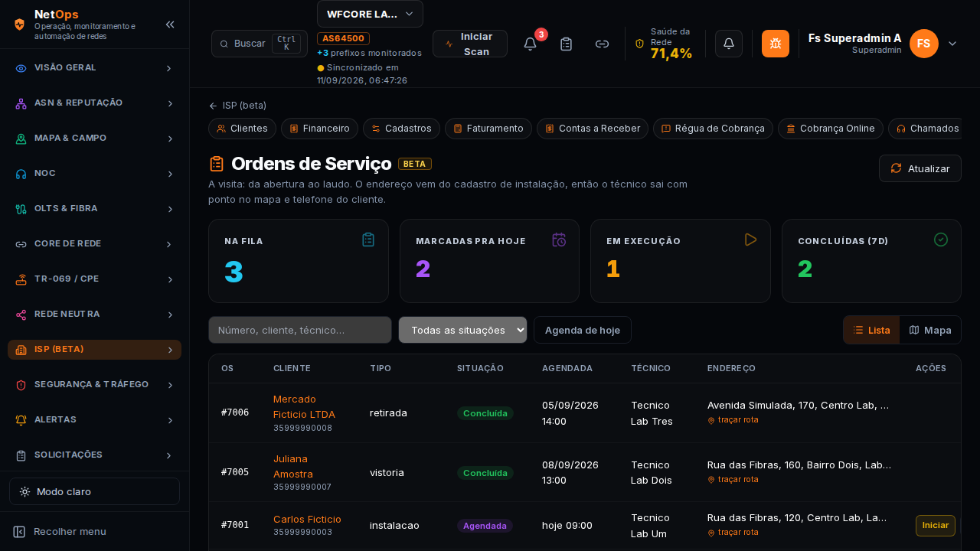Viewport: 980px width, 551px height.
Task: Open Todas as situações dropdown
Action: coord(463,330)
